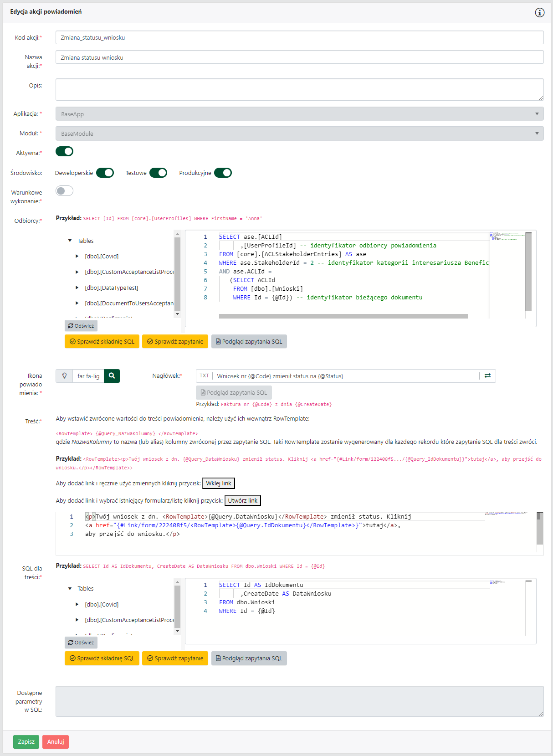Click into the Opis text area

point(299,89)
